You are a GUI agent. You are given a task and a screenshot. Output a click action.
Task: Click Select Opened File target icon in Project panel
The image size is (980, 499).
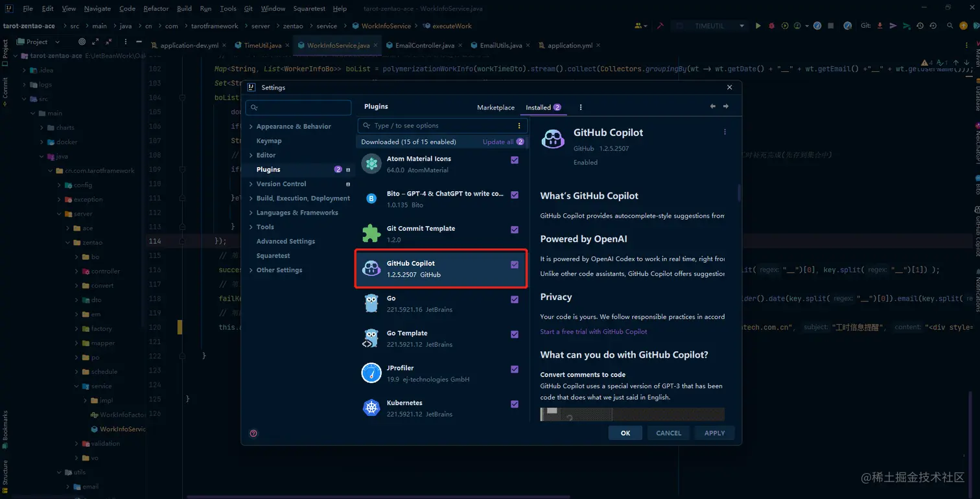82,41
